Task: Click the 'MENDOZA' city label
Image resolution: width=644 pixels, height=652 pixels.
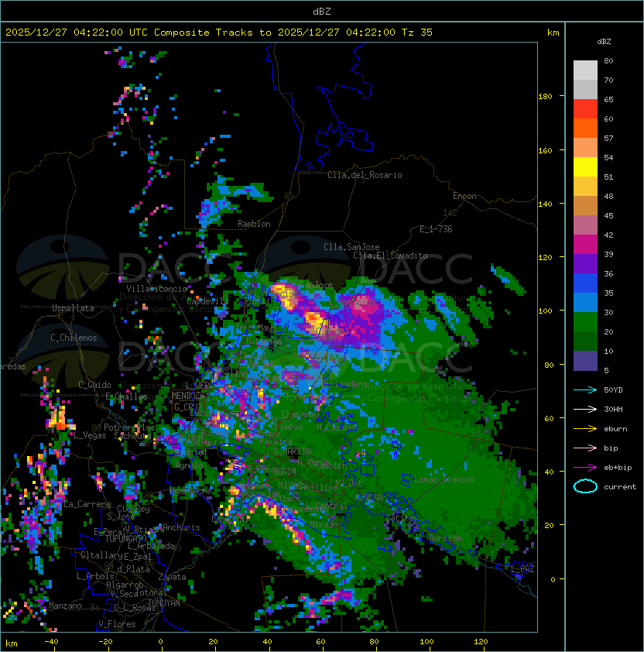Action: coord(188,395)
